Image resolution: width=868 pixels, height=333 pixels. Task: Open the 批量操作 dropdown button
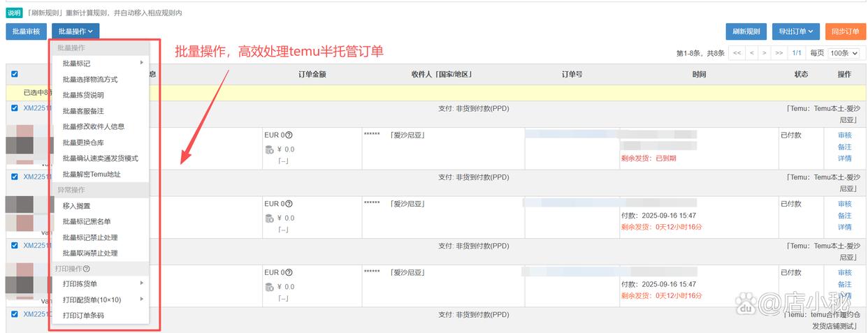click(75, 31)
